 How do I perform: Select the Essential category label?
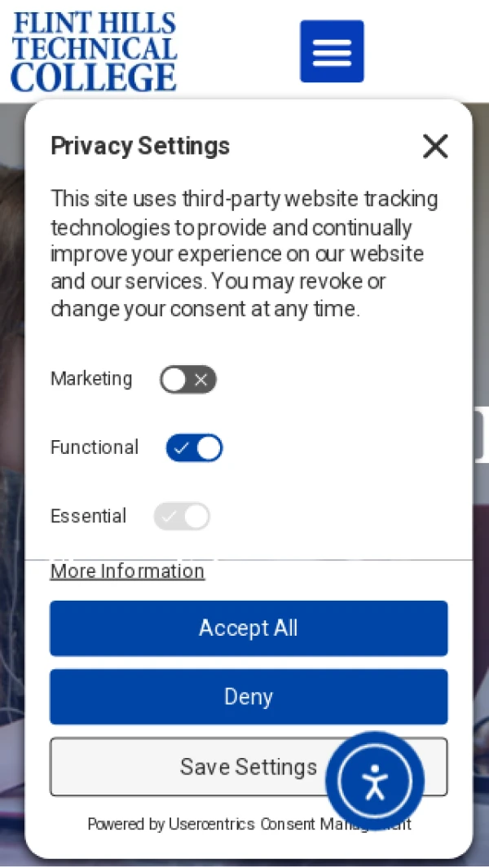(88, 516)
